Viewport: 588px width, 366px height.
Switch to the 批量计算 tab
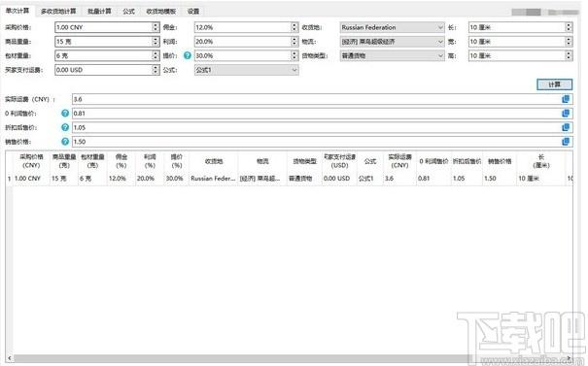(99, 12)
